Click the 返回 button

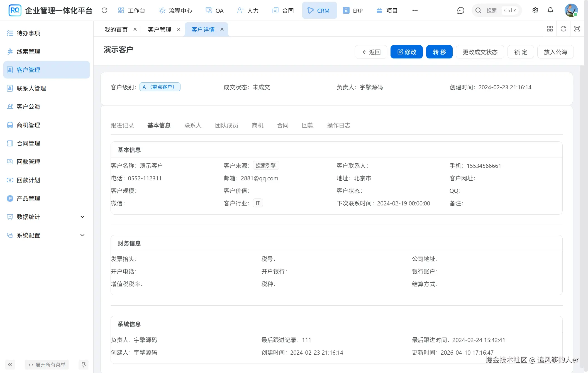click(371, 52)
